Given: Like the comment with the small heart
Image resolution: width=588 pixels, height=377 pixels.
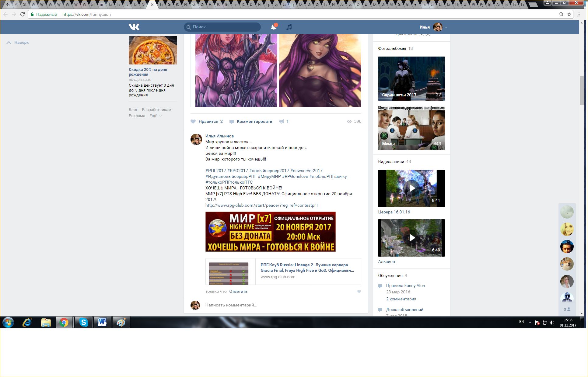Looking at the screenshot, I should [x=359, y=292].
